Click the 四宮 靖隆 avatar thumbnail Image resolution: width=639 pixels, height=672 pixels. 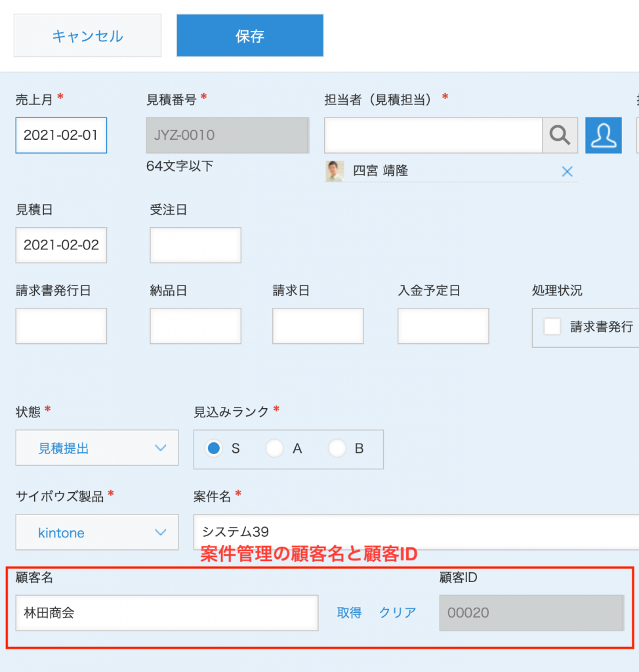point(335,171)
